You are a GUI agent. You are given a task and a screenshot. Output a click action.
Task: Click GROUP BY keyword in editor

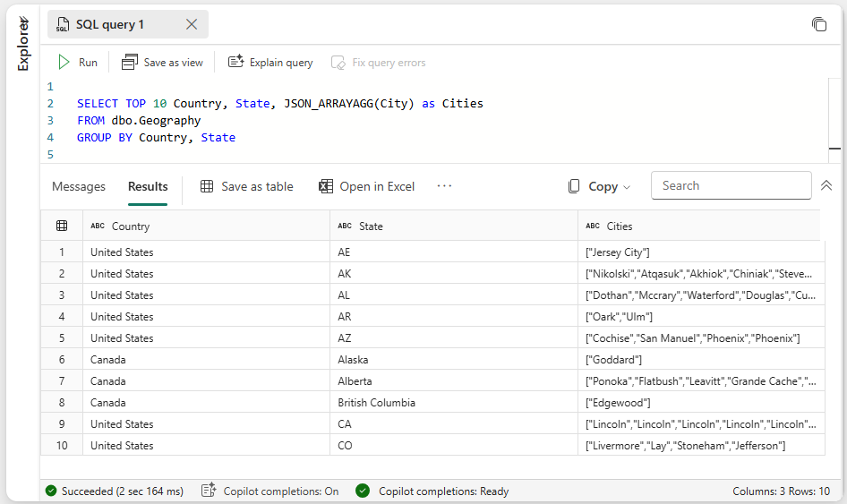104,137
